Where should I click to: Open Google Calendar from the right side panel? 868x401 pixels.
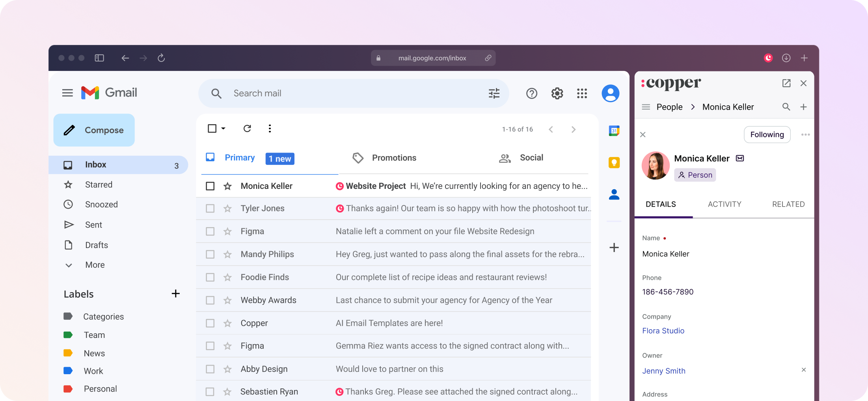[614, 131]
